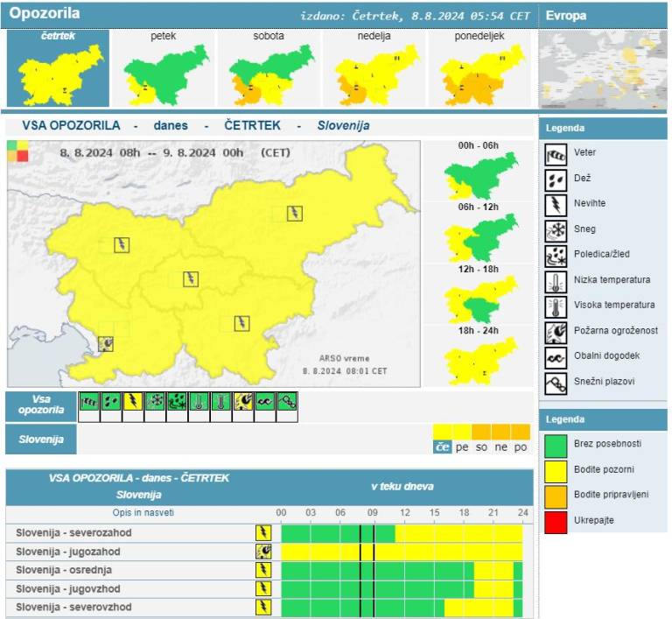This screenshot has height=619, width=672.
Task: Select the wind warning filter icon in Vsa opozorila row
Action: (x=88, y=402)
